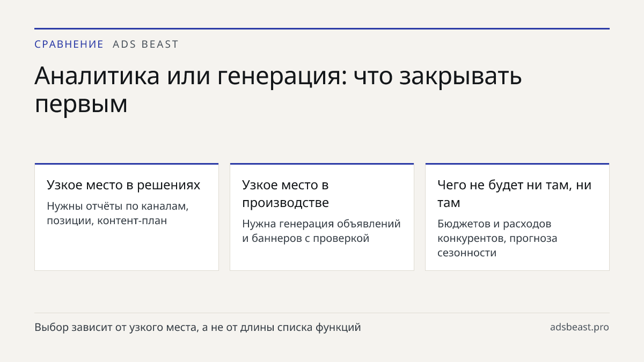The height and width of the screenshot is (362, 644).
Task: Click the ADS BEAST brand text
Action: pyautogui.click(x=145, y=45)
